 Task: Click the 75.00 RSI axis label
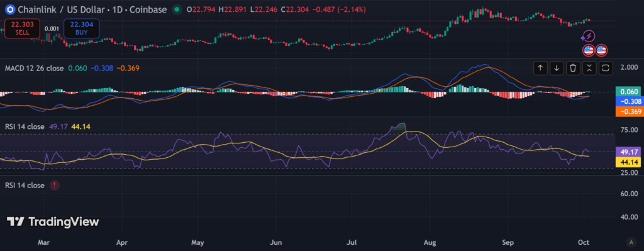click(629, 130)
